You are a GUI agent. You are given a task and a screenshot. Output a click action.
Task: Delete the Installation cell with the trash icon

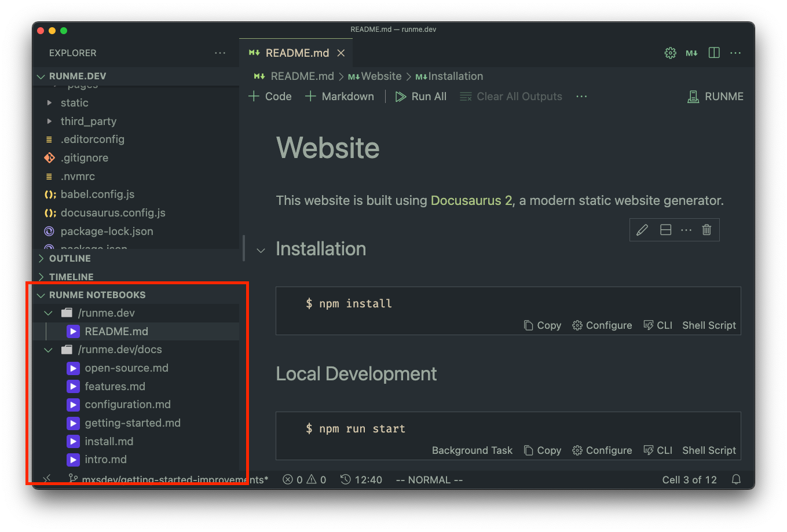pyautogui.click(x=707, y=230)
